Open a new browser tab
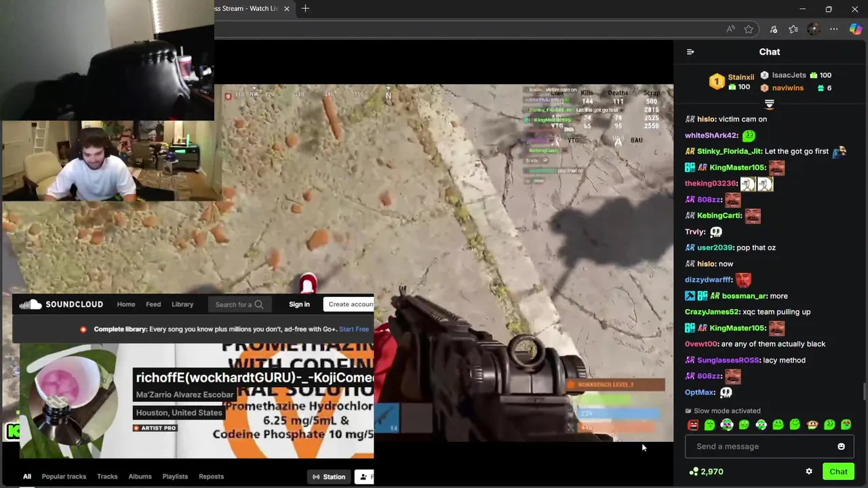 pyautogui.click(x=305, y=8)
